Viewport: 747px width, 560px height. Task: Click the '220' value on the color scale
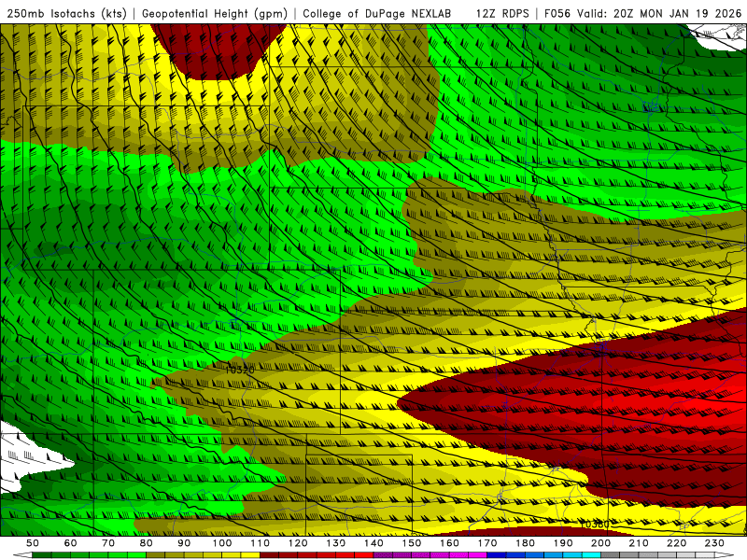click(x=676, y=543)
